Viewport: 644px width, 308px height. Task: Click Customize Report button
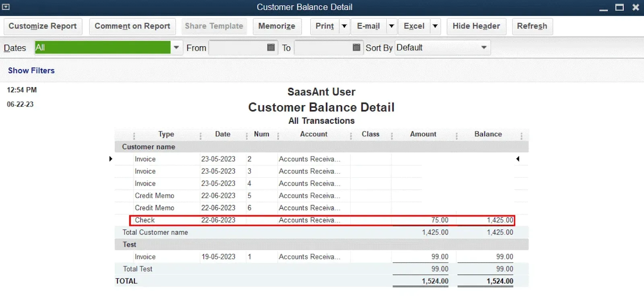[x=43, y=26]
